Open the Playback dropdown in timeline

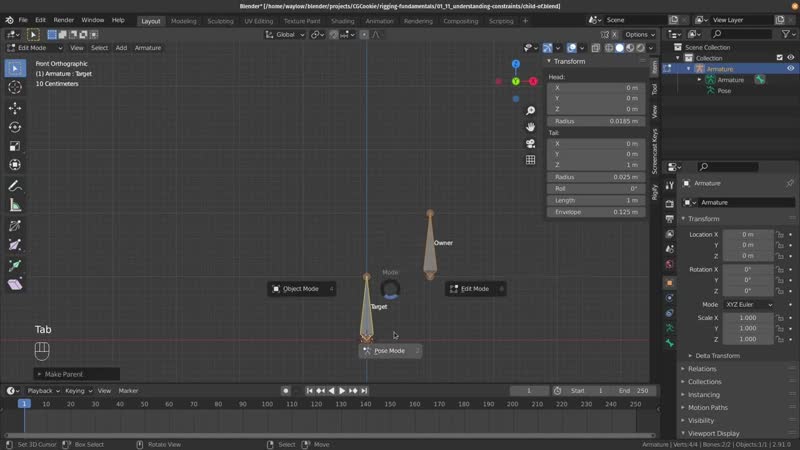click(x=43, y=391)
